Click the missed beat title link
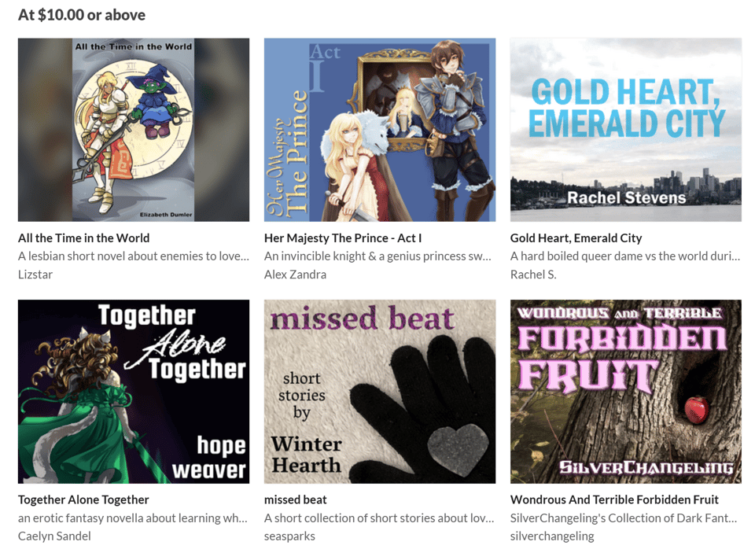Image resolution: width=755 pixels, height=560 pixels. coord(295,499)
